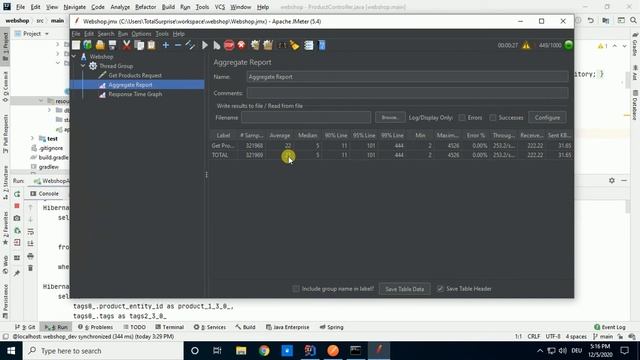Collapse the Webshop test plan node
This screenshot has width=640, height=360.
tap(74, 57)
